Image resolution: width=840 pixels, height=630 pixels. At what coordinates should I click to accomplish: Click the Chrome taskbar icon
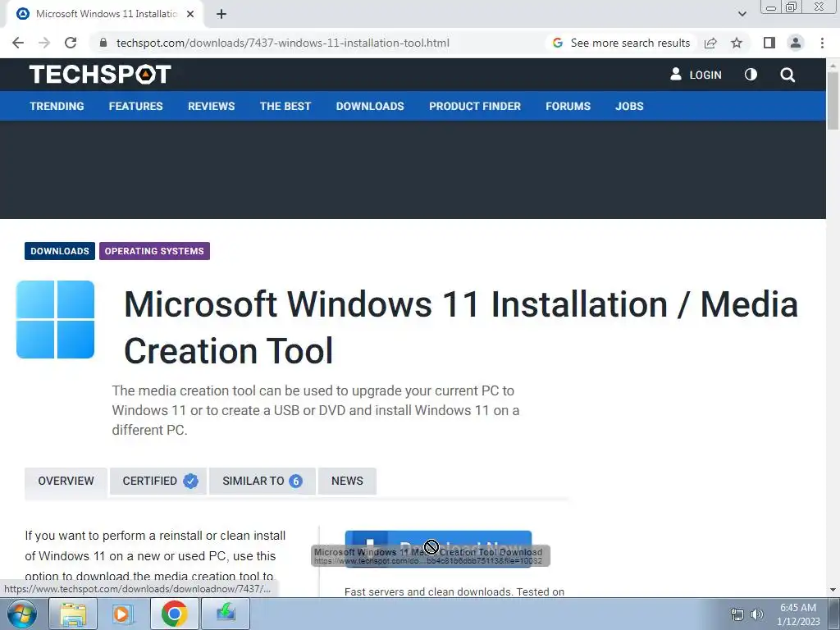click(174, 614)
